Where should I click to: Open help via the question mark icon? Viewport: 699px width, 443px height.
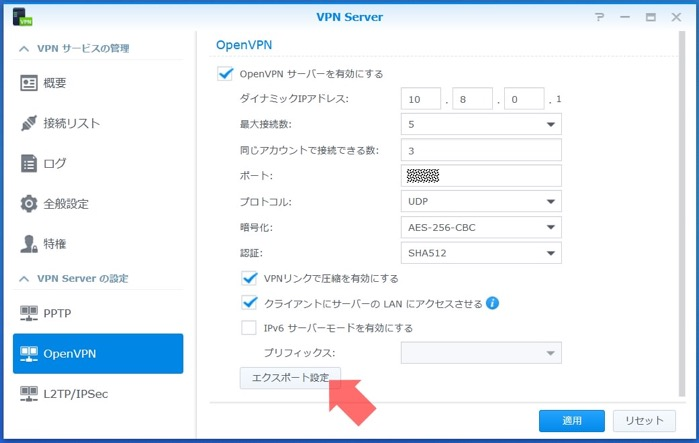click(600, 17)
